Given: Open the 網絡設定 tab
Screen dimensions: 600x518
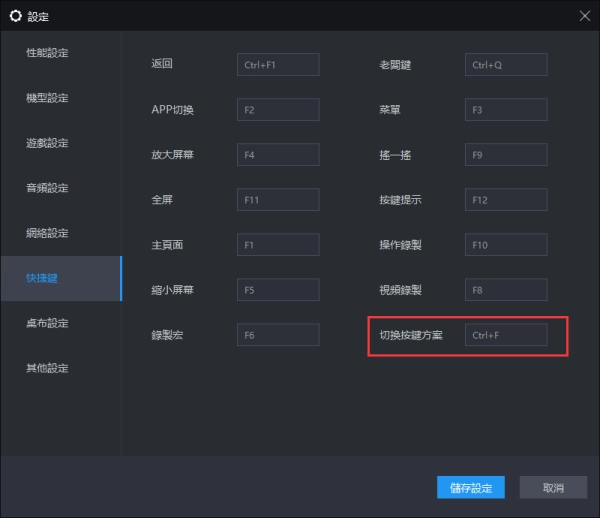Looking at the screenshot, I should tap(48, 233).
